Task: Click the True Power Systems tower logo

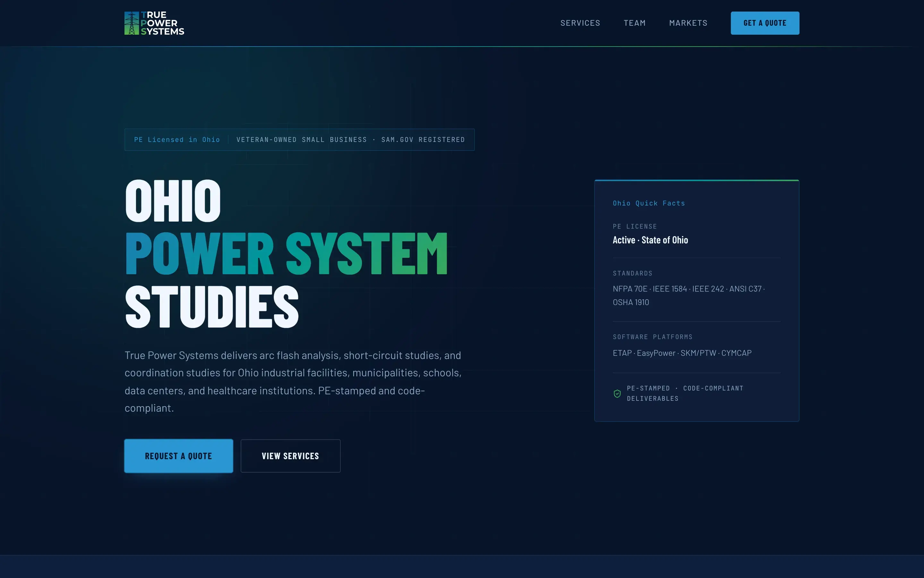Action: 154,23
